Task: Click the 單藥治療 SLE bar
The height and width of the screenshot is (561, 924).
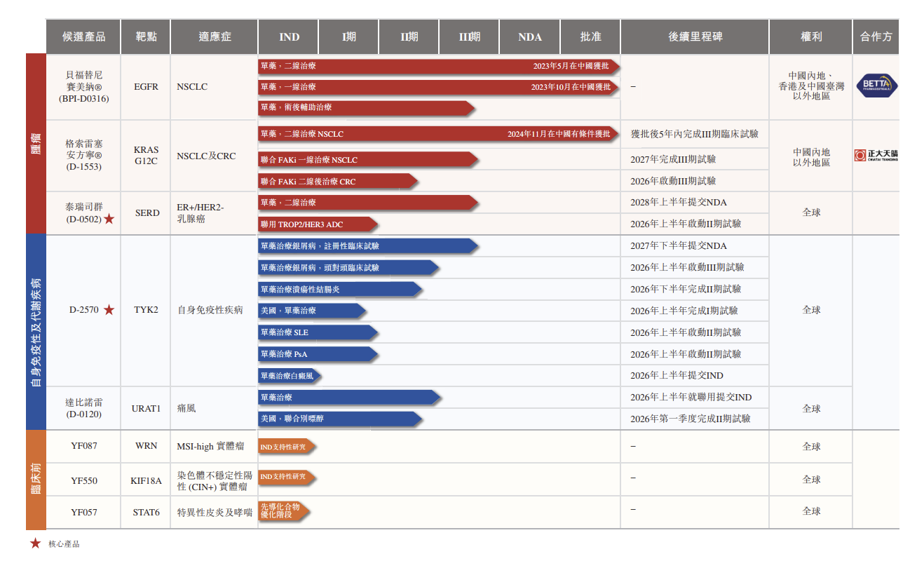Action: pyautogui.click(x=319, y=332)
